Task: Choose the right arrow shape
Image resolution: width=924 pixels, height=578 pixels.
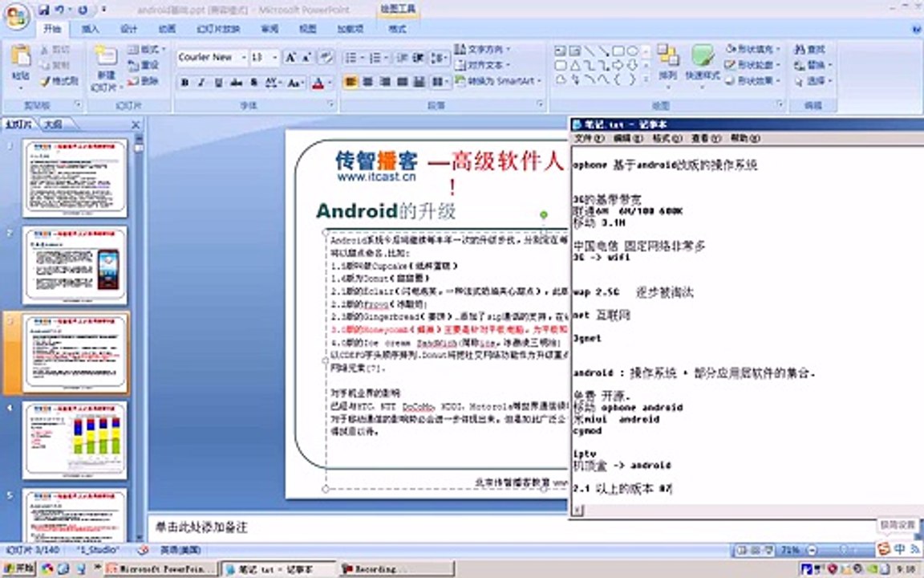Action: pos(618,65)
